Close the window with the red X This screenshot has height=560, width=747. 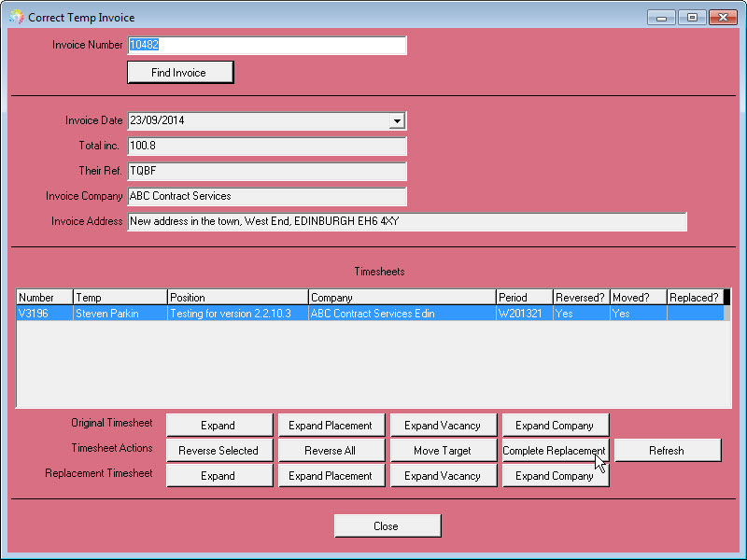click(723, 18)
